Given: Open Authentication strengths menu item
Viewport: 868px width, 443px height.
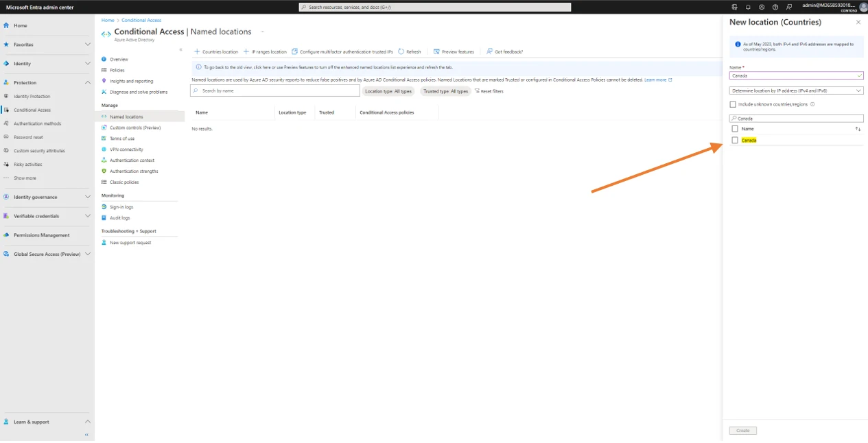Looking at the screenshot, I should click(x=134, y=171).
